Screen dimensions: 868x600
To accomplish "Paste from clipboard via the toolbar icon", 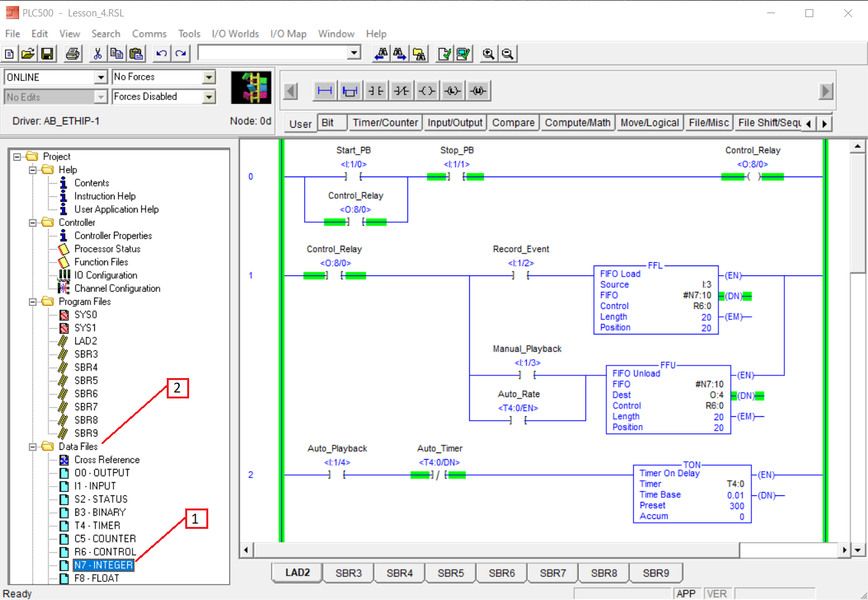I will click(x=136, y=54).
